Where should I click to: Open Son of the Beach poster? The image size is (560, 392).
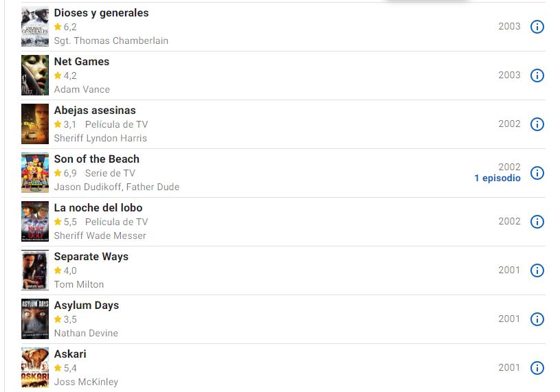(x=34, y=173)
